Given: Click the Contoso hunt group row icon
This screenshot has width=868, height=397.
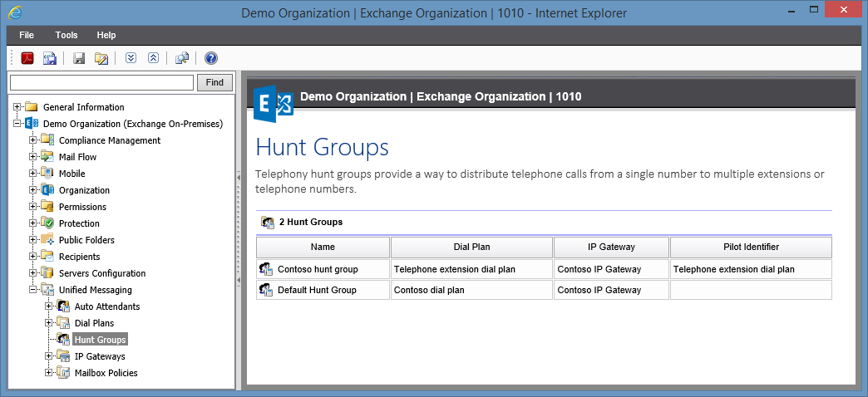Looking at the screenshot, I should (x=267, y=269).
